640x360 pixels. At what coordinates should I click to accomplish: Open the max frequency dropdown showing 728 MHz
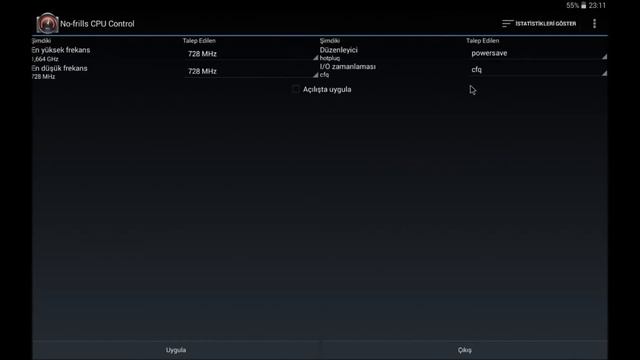251,53
